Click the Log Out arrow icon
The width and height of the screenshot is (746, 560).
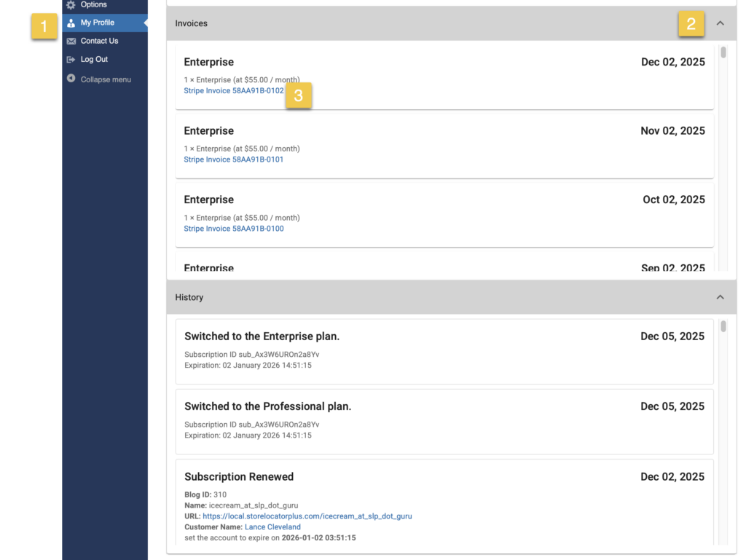click(x=71, y=60)
